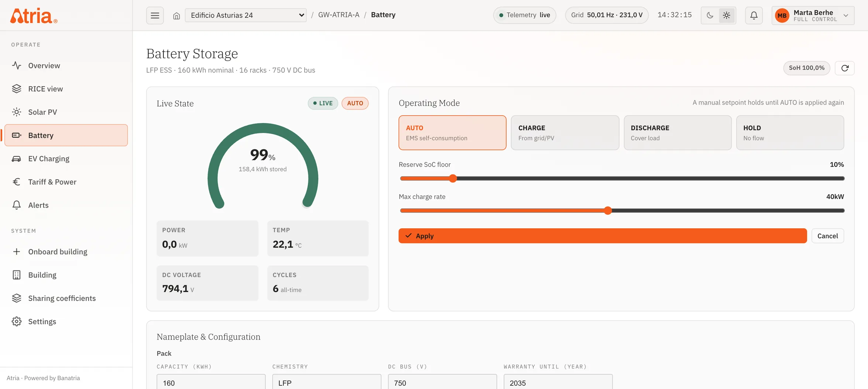Image resolution: width=868 pixels, height=389 pixels.
Task: Refresh battery data with reload icon
Action: 845,68
